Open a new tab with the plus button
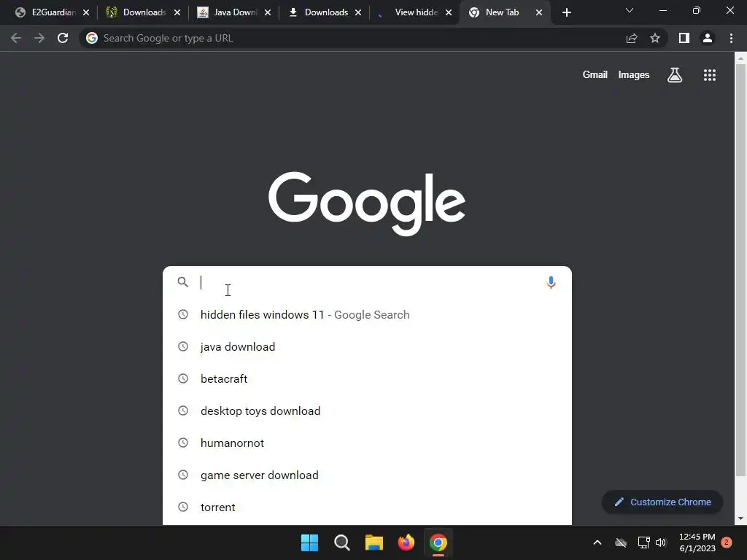Viewport: 747px width, 560px height. coord(566,12)
